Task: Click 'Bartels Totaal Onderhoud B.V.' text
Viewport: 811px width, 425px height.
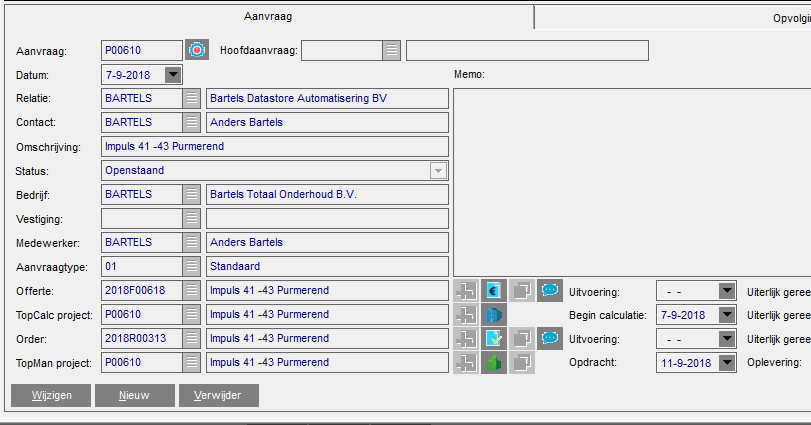Action: pos(283,194)
